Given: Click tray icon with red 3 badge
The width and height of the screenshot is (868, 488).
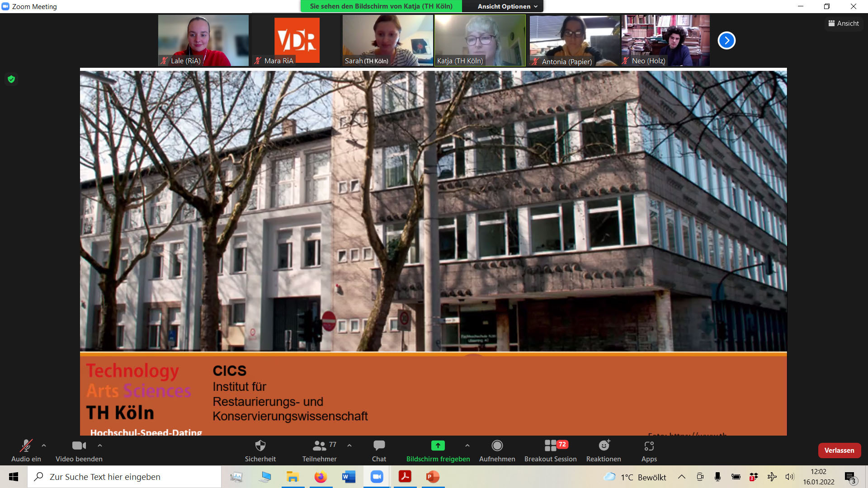Looking at the screenshot, I should click(x=754, y=477).
